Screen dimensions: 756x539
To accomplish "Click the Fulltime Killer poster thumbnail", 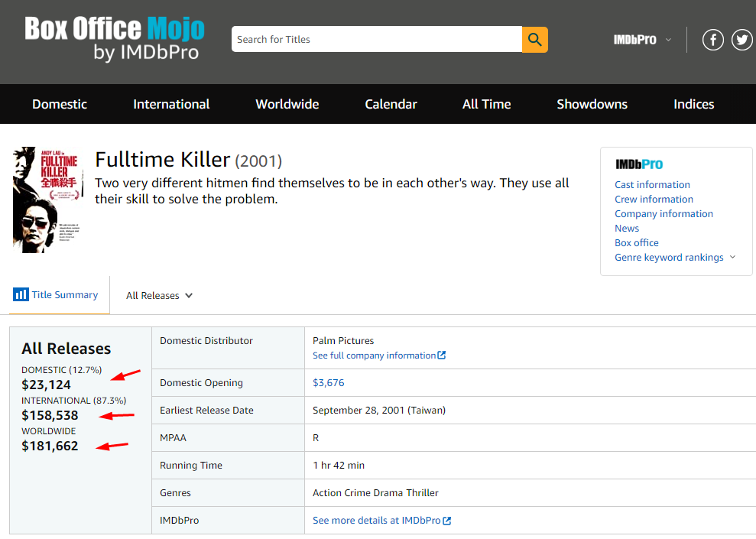I will [x=46, y=200].
